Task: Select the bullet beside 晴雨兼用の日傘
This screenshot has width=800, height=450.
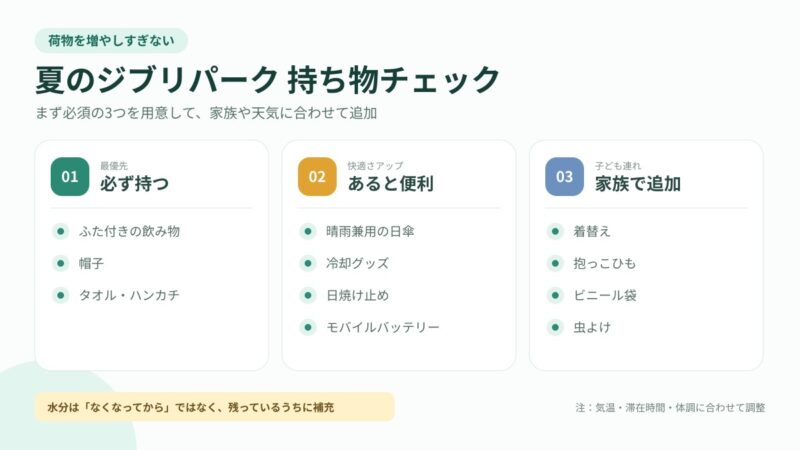Action: (308, 231)
